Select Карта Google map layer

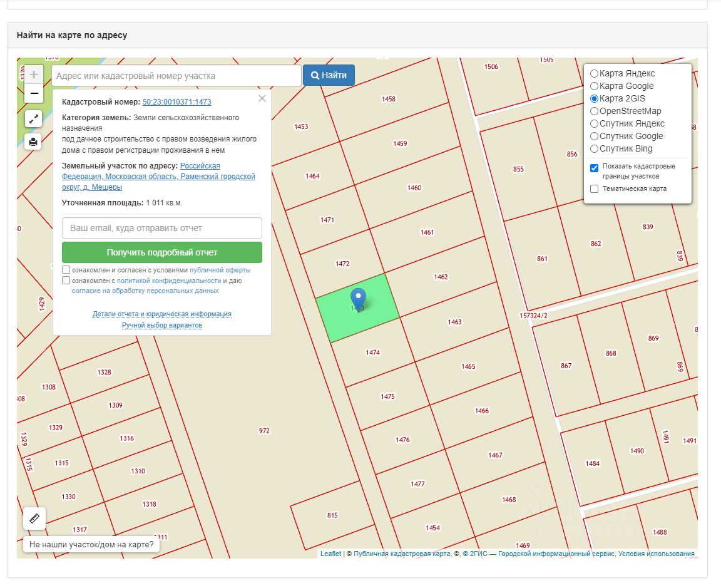[x=594, y=86]
